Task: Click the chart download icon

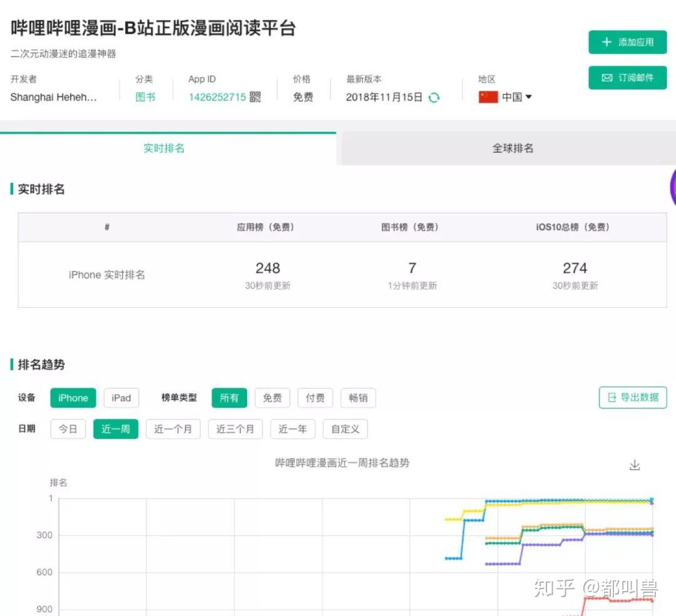Action: point(635,465)
